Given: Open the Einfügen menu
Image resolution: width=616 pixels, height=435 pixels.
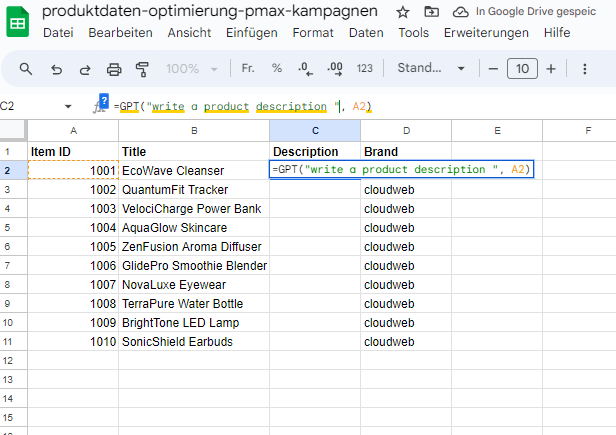Looking at the screenshot, I should point(251,33).
